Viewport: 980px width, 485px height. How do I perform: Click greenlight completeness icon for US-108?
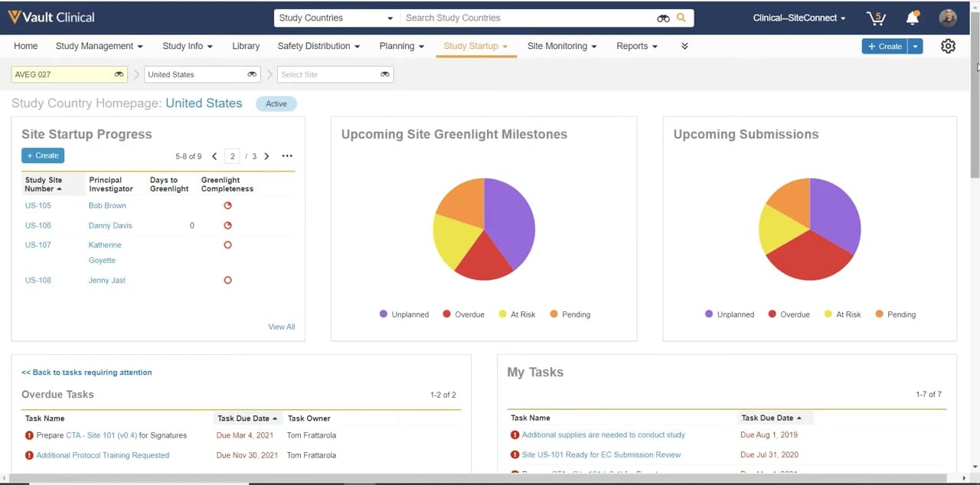click(227, 280)
